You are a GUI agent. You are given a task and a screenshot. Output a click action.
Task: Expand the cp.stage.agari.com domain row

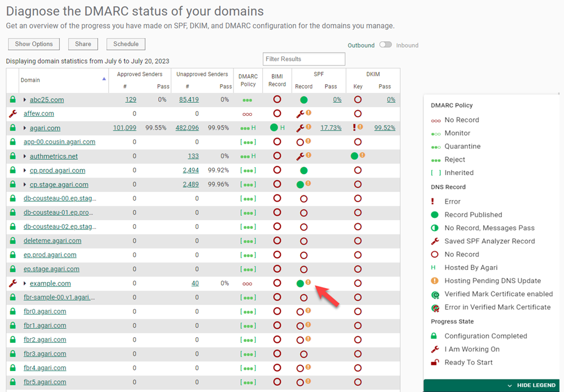click(24, 185)
